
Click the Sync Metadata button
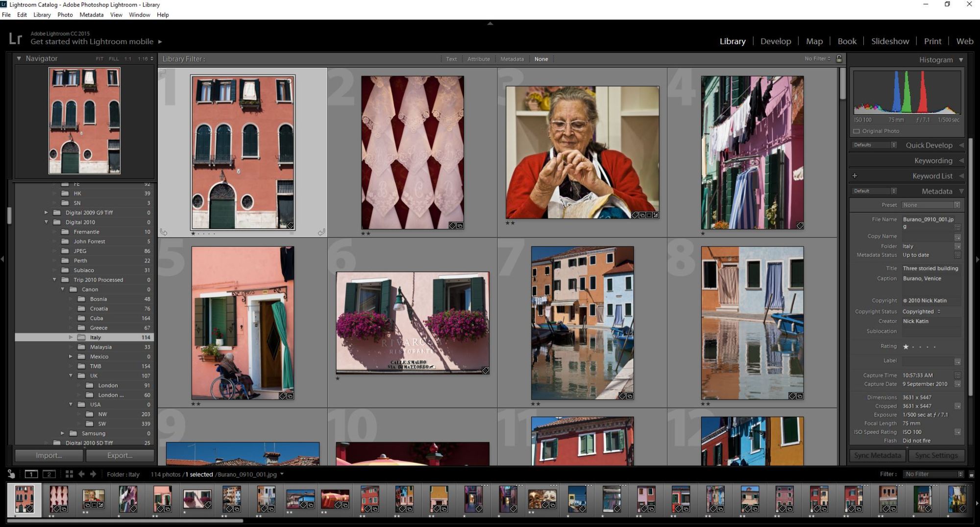coord(877,455)
